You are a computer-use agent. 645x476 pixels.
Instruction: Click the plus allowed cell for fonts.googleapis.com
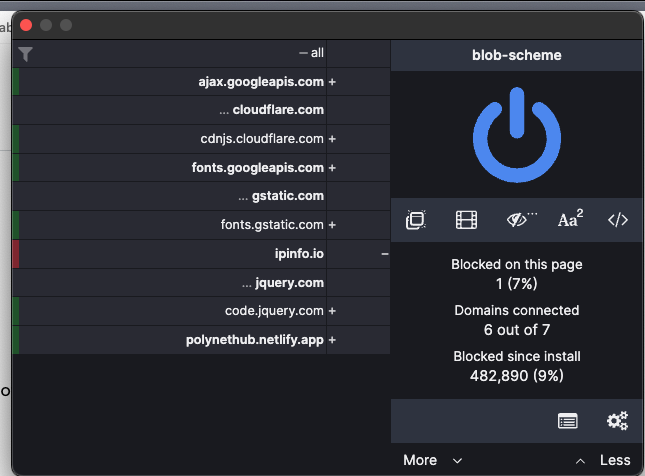[x=359, y=168]
